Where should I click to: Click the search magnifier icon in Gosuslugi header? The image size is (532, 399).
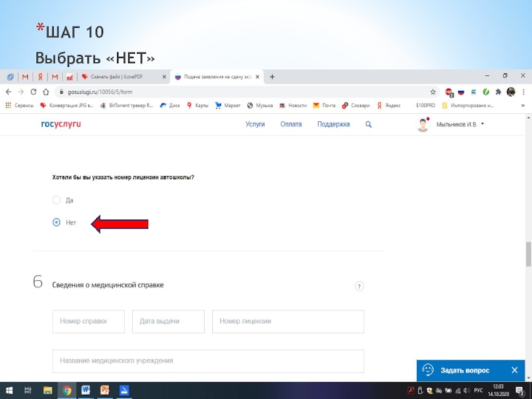click(368, 124)
